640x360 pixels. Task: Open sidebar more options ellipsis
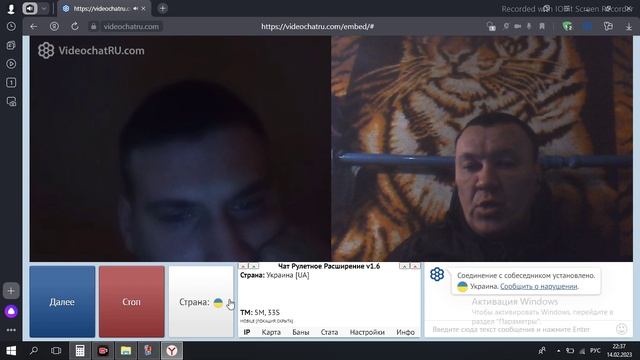tap(11, 330)
